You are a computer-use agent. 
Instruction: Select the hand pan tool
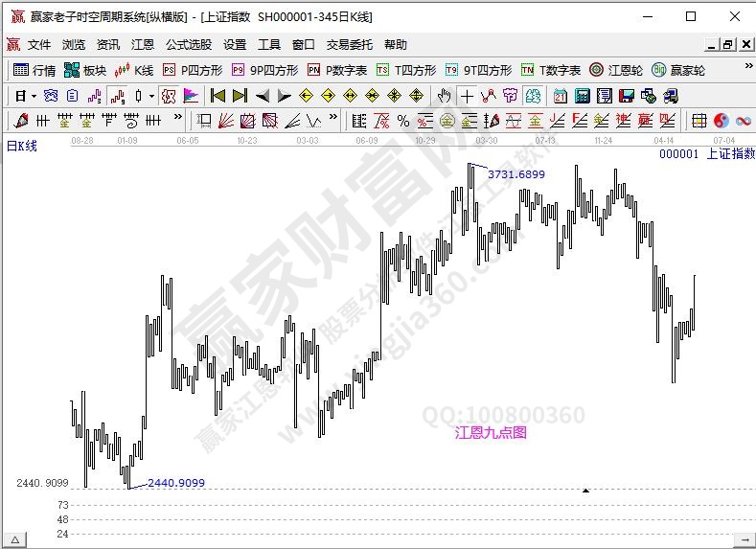coord(444,96)
